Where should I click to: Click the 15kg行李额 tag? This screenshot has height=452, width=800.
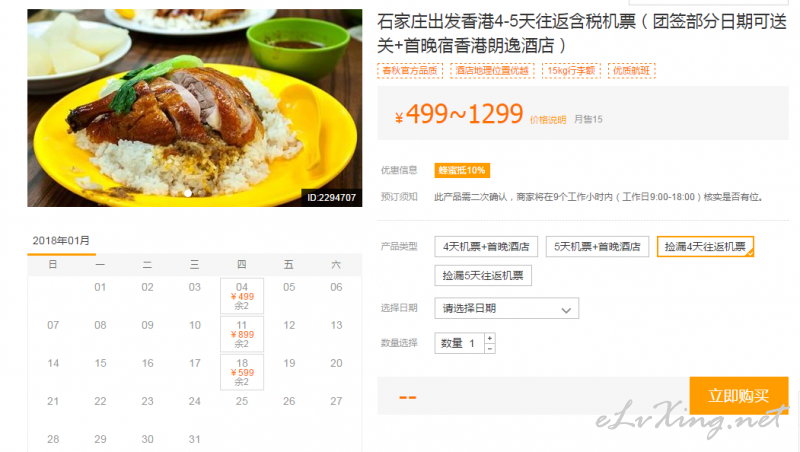pos(571,71)
